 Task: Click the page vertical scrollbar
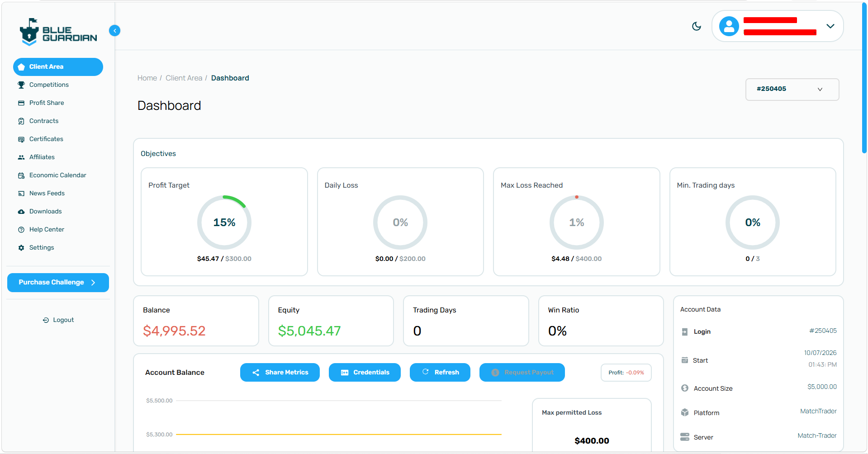click(864, 79)
